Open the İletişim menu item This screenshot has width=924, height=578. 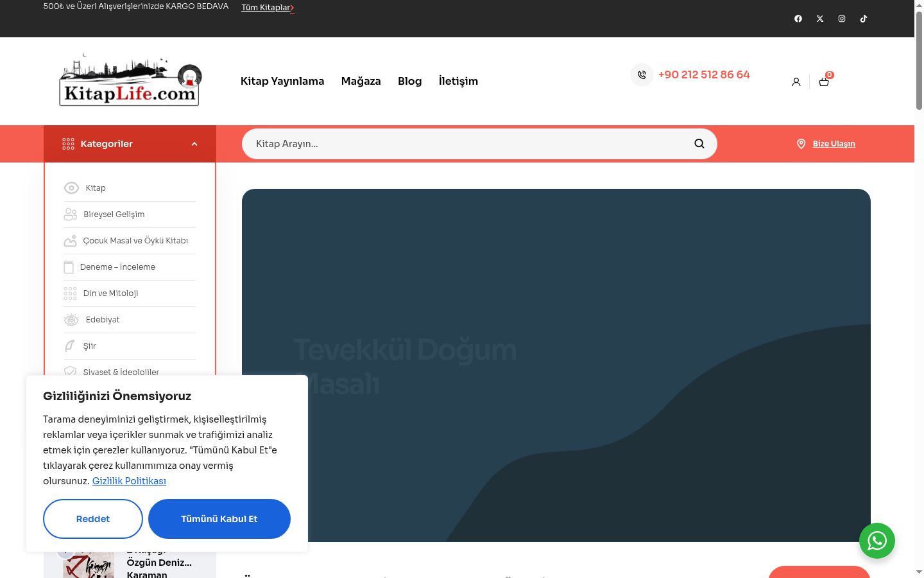click(x=458, y=81)
